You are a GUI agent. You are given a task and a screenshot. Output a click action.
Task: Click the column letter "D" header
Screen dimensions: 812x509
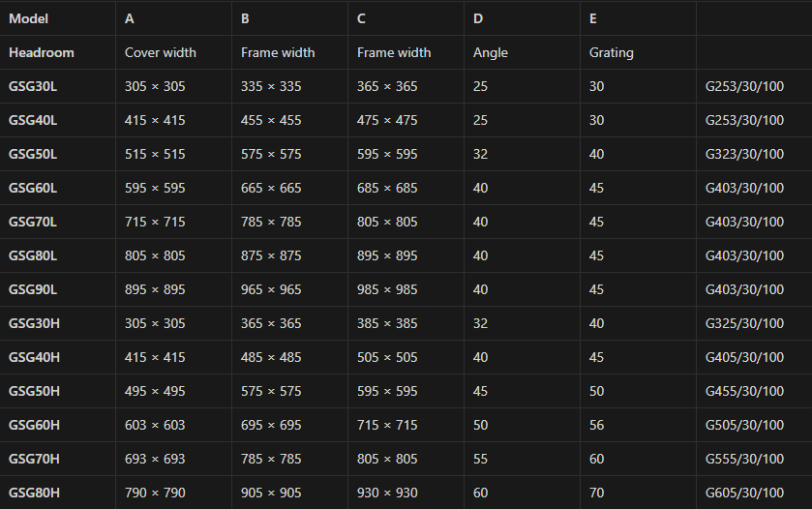(478, 18)
